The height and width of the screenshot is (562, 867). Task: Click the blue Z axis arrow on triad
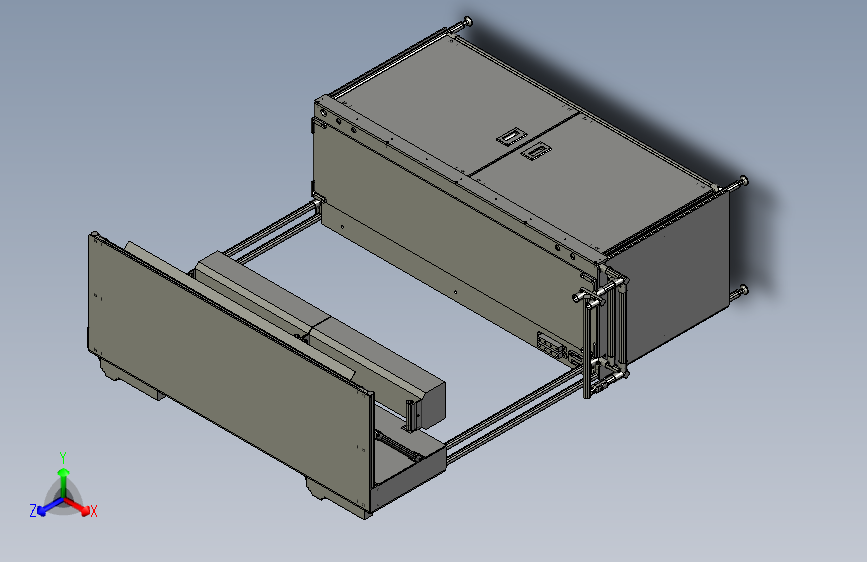[49, 507]
